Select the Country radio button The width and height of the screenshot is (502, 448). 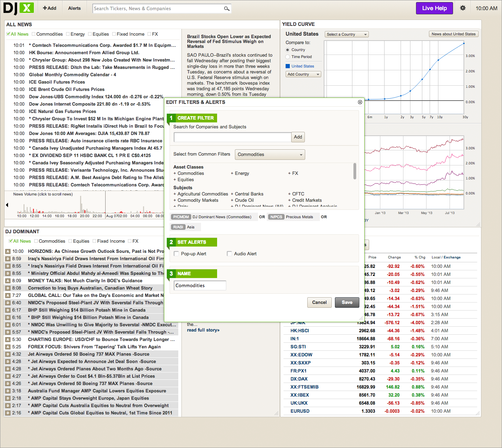[288, 50]
